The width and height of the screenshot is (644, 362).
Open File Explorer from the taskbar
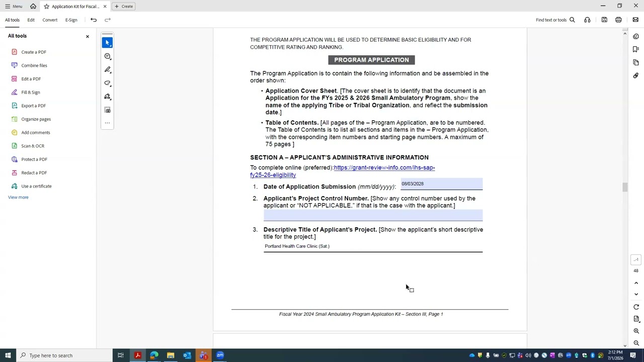tap(171, 355)
